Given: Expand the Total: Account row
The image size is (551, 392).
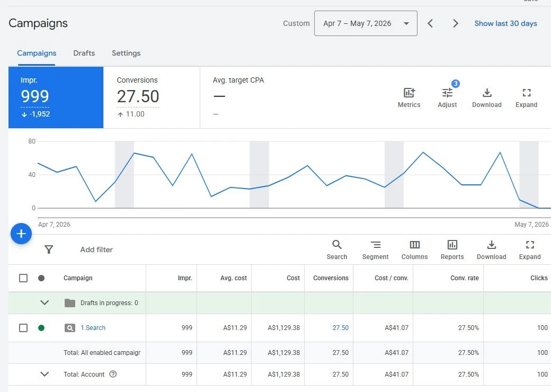Looking at the screenshot, I should click(x=45, y=374).
